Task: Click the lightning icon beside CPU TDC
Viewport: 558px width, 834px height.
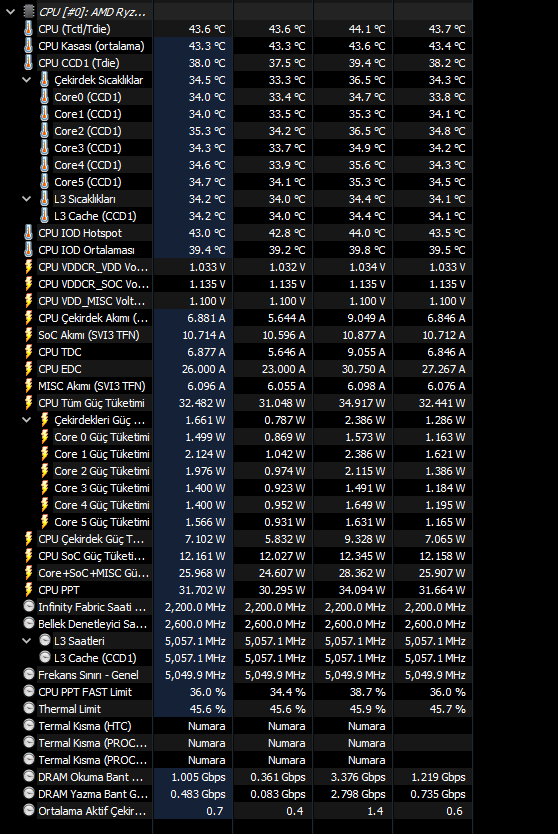Action: click(28, 352)
